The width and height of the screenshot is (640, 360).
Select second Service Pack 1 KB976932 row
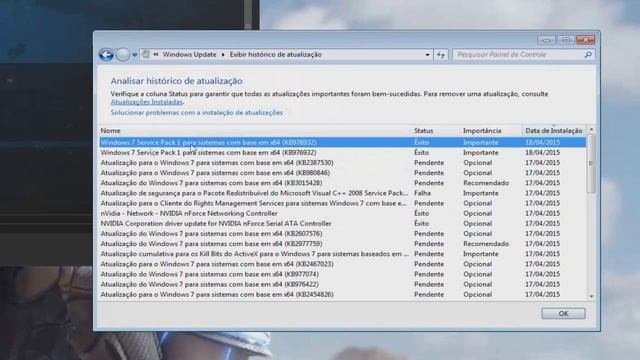coord(342,153)
